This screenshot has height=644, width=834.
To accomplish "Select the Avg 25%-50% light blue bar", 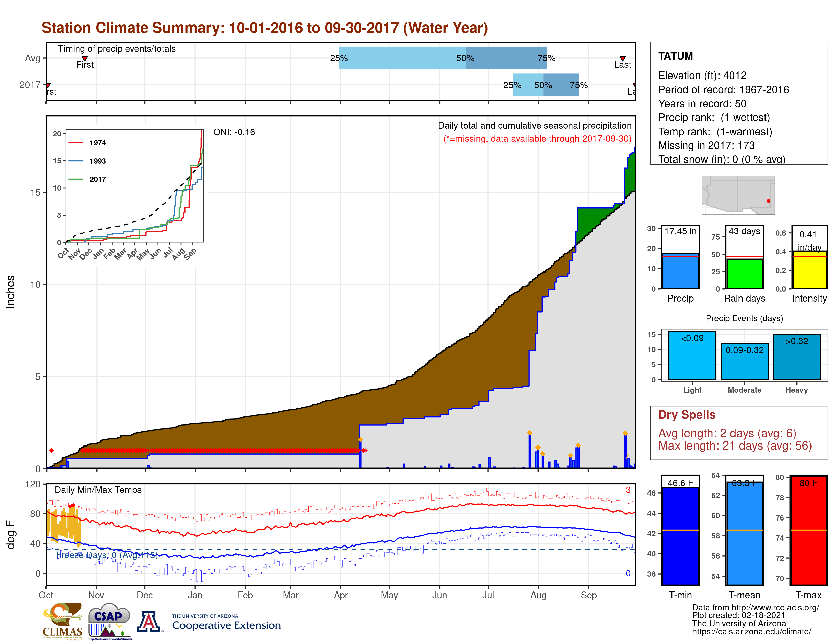I will (x=402, y=58).
